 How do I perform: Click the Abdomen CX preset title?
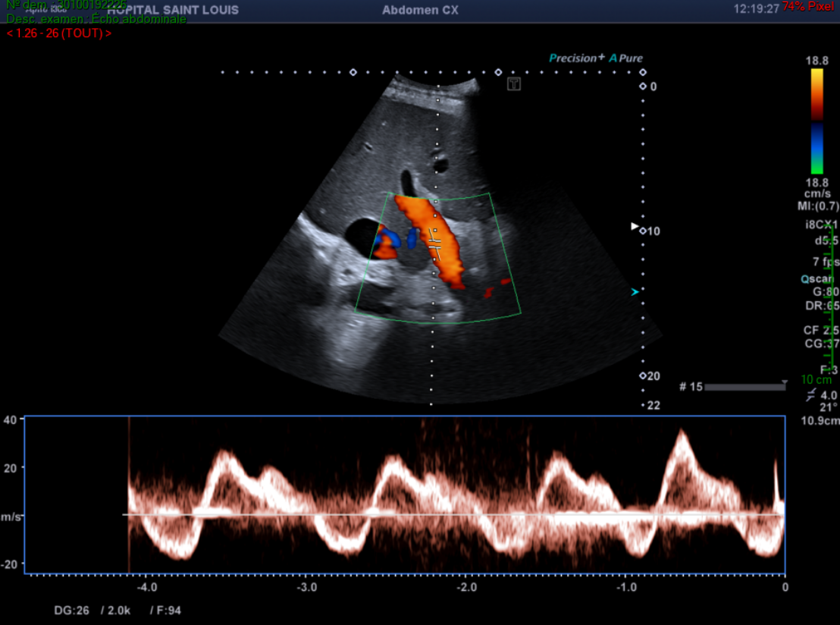pos(420,10)
